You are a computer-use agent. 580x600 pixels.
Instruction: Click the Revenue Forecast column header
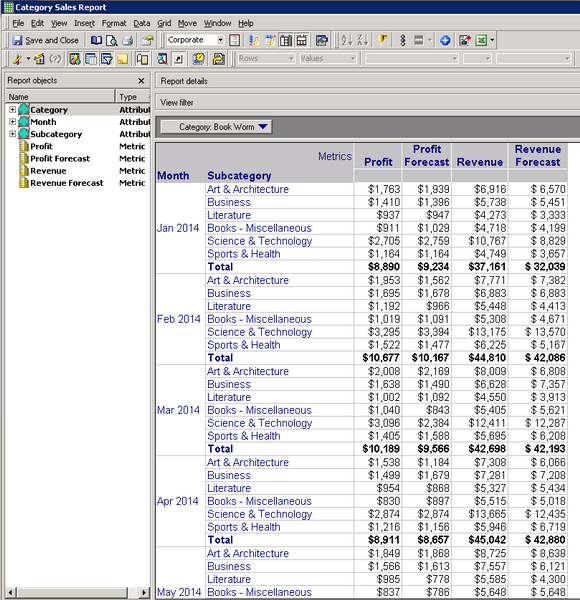[x=538, y=156]
